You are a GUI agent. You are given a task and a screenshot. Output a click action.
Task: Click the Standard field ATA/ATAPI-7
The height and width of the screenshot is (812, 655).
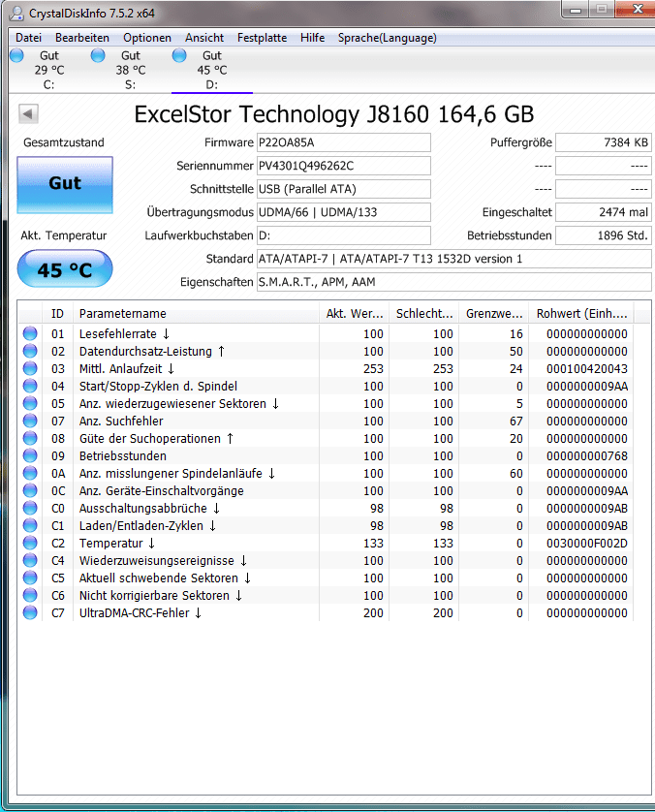pyautogui.click(x=453, y=259)
